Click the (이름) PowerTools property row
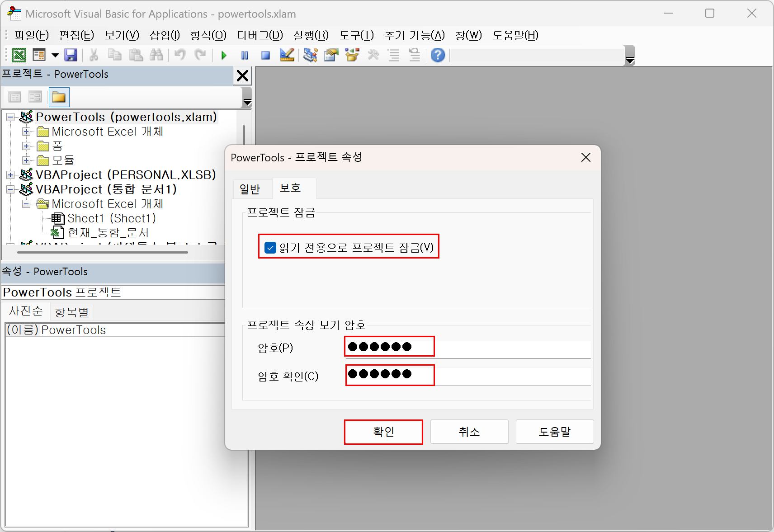 (115, 330)
